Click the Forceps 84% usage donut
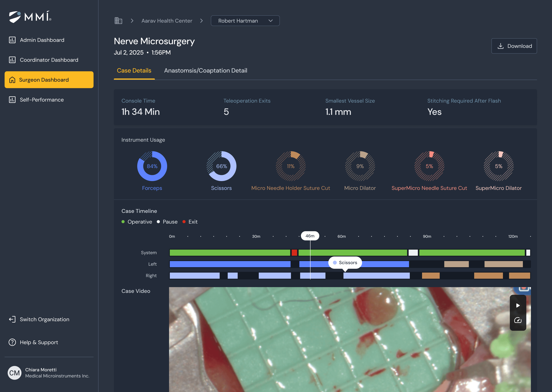This screenshot has width=552, height=392. tap(152, 166)
